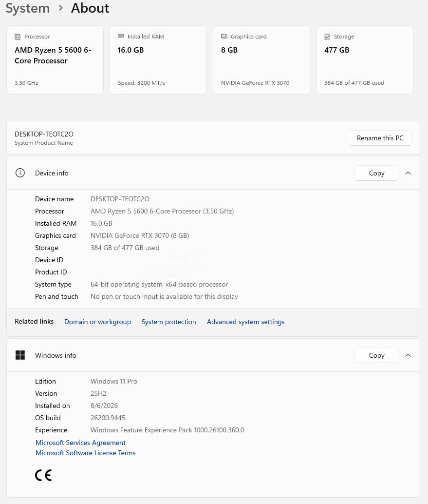Click the Device info circle icon

(x=20, y=173)
